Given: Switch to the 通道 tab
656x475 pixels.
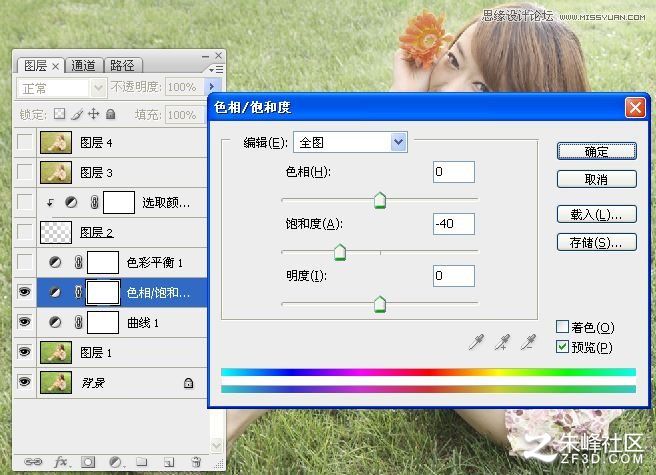Looking at the screenshot, I should (x=83, y=66).
